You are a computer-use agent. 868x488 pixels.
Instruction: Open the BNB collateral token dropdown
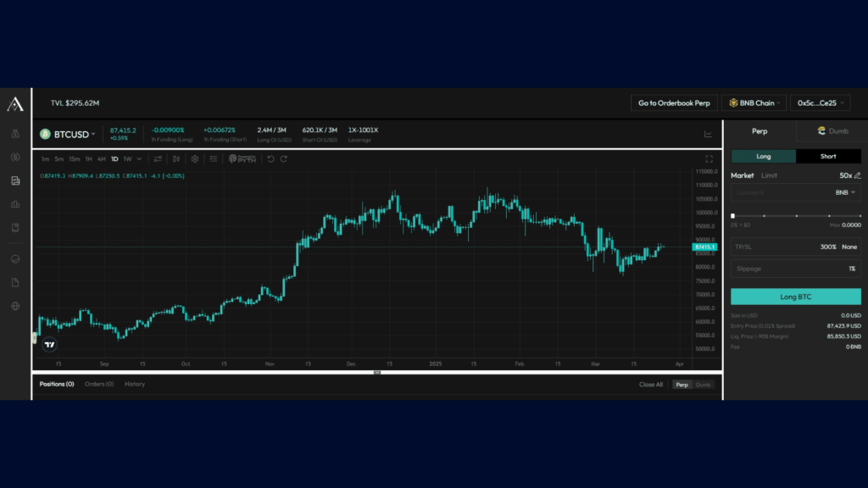click(845, 192)
